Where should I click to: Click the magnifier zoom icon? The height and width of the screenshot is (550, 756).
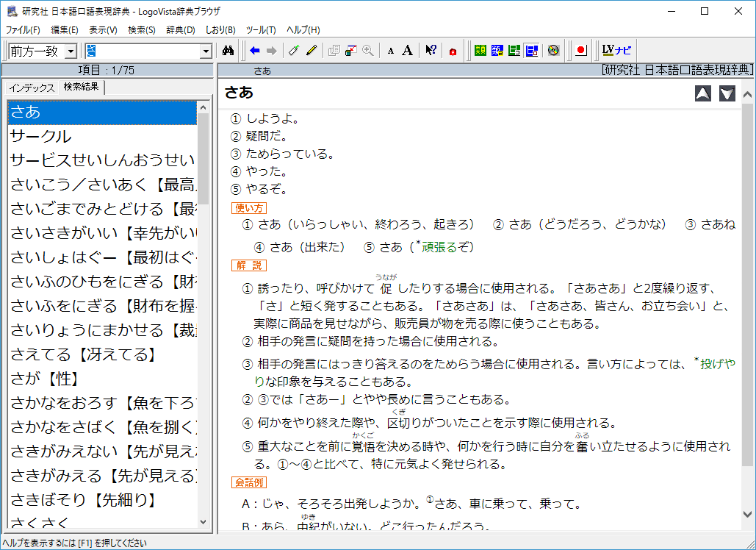pyautogui.click(x=368, y=50)
